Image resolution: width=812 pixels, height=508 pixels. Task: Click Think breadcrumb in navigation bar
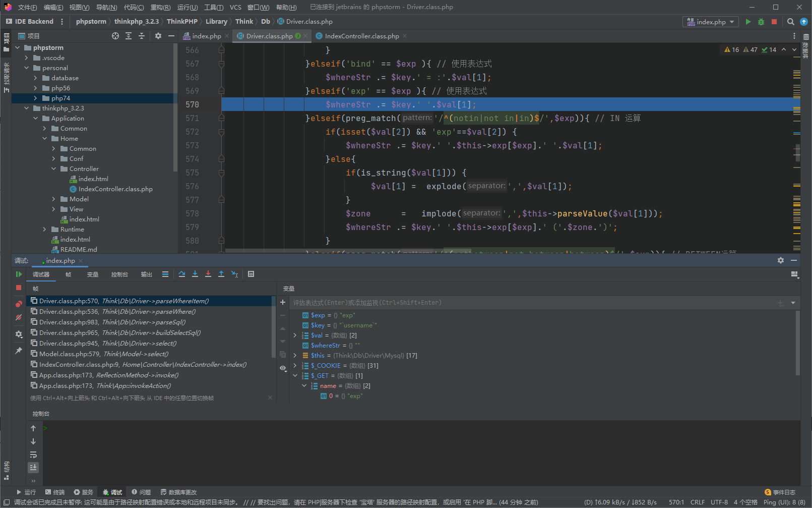[x=244, y=22]
